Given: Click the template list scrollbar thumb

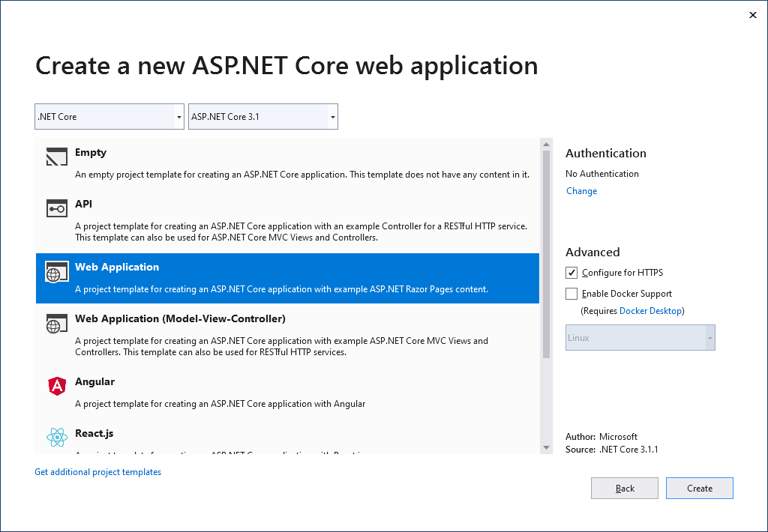Looking at the screenshot, I should (x=546, y=255).
